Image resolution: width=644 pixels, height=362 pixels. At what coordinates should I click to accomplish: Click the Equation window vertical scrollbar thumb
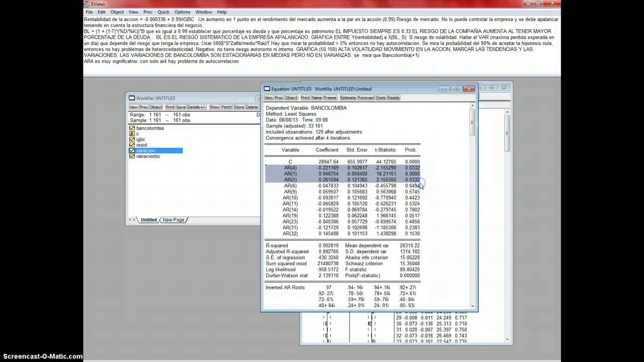click(472, 122)
